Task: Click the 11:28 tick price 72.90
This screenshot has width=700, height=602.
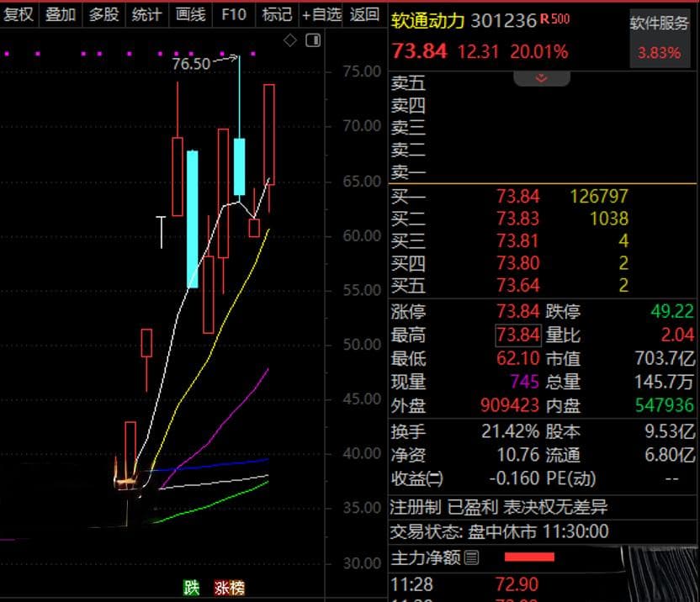Action: (517, 584)
